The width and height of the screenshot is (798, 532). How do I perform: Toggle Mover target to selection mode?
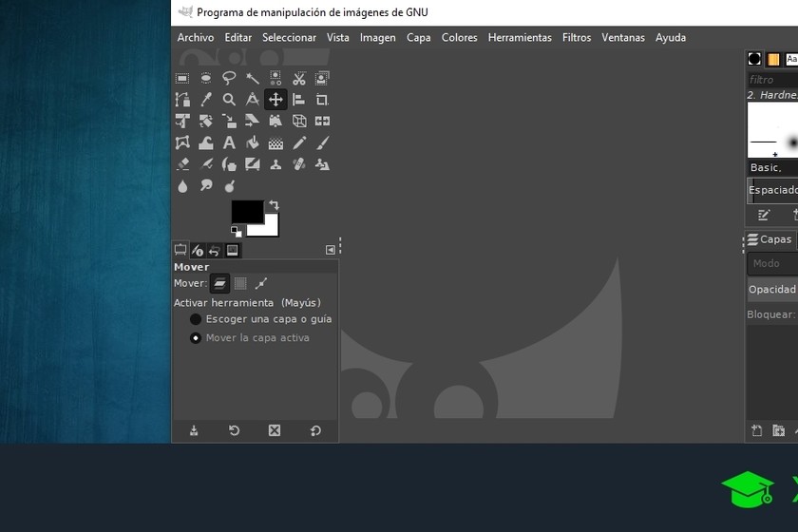tap(240, 283)
